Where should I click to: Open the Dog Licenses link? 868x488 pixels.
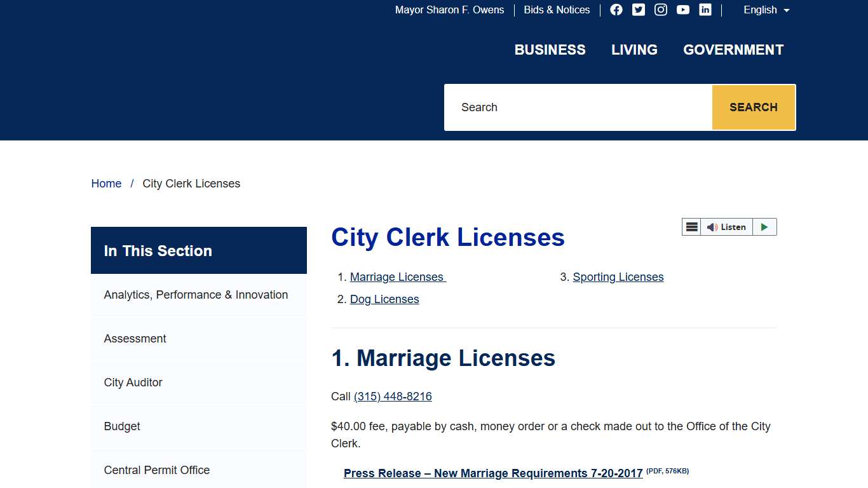[384, 299]
